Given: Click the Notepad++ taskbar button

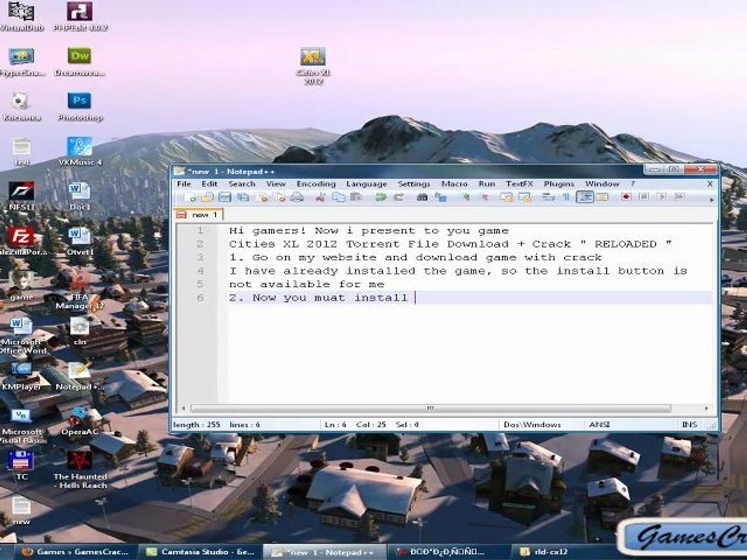Looking at the screenshot, I should click(x=324, y=552).
